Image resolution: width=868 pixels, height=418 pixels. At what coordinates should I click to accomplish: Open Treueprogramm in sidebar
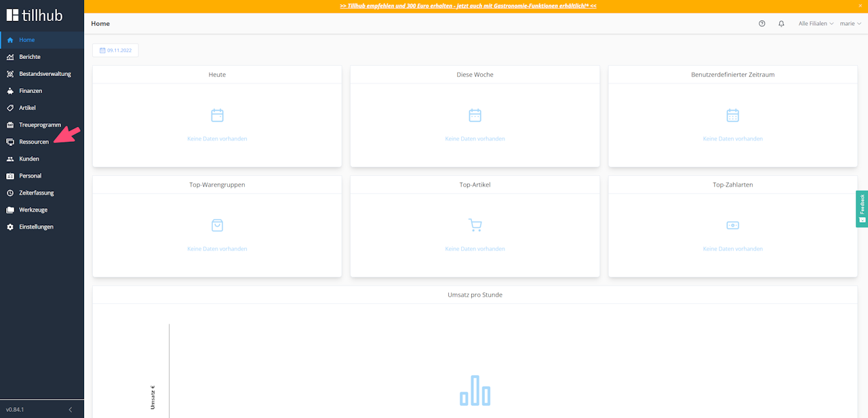(42, 125)
